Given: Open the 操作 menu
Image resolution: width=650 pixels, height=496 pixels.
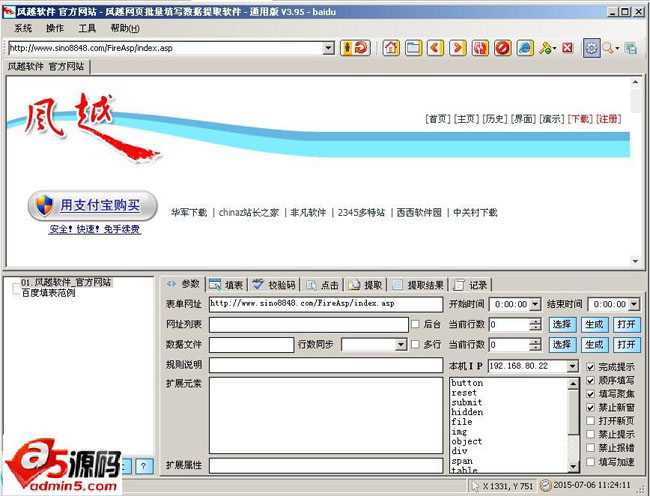Looking at the screenshot, I should tap(55, 28).
